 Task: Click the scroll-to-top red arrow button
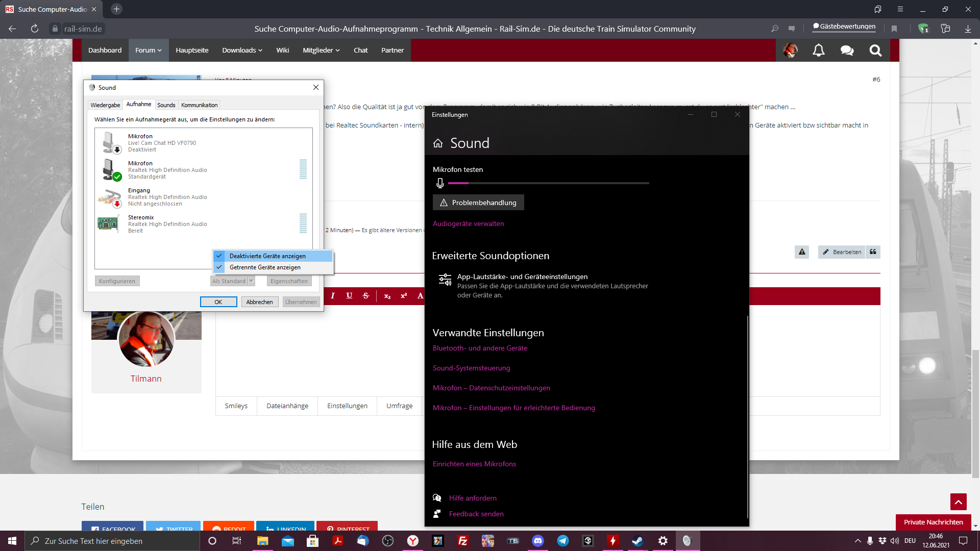(x=958, y=502)
